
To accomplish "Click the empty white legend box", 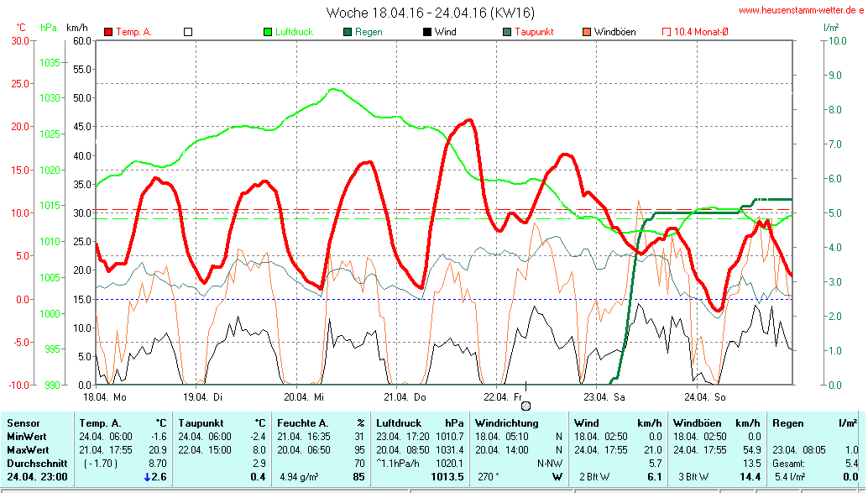I will click(x=188, y=32).
